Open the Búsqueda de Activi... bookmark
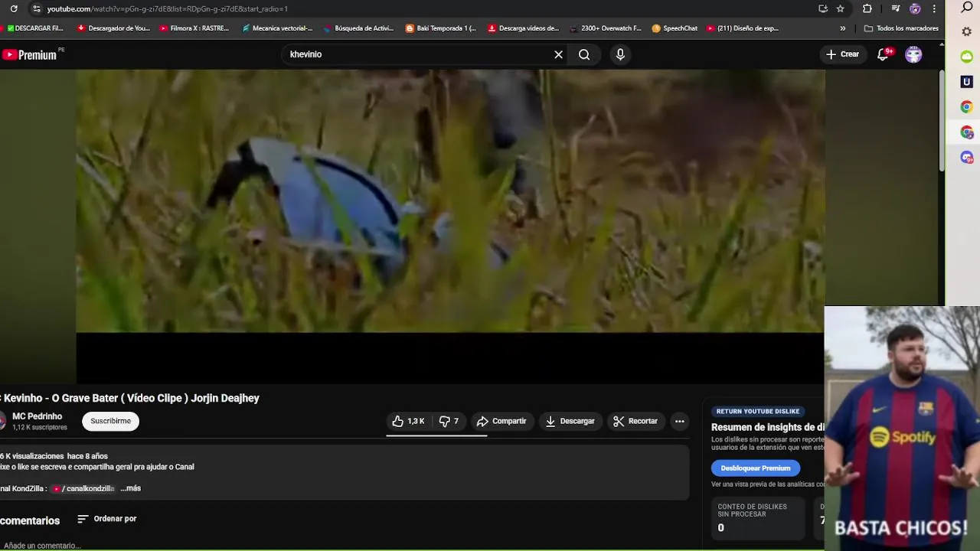980x551 pixels. 358,28
